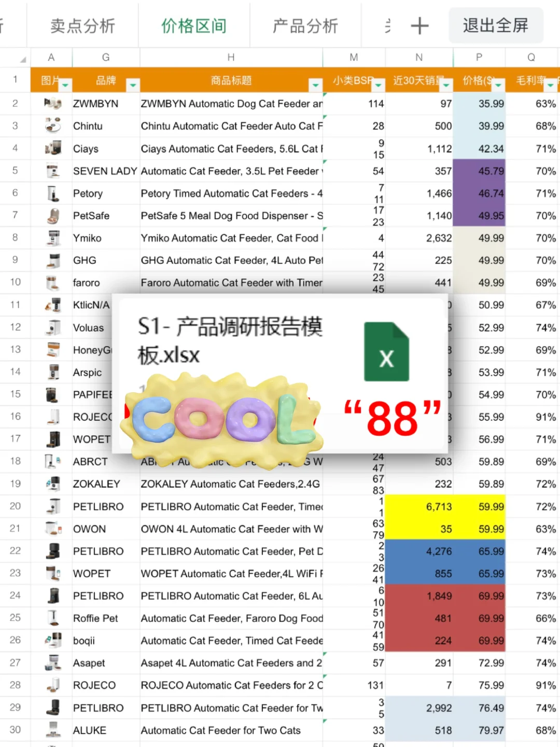Click PetSafe product thumbnail image
This screenshot has width=560, height=747.
click(52, 216)
